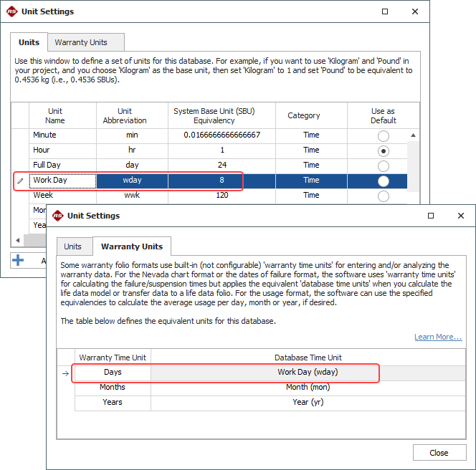
Task: Open the Year (yr) database unit dropdown
Action: (x=307, y=403)
